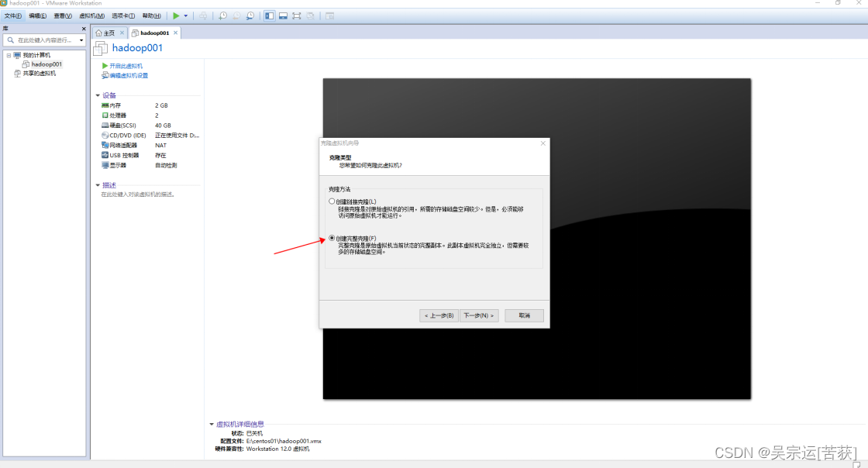Switch to the 主页 tab
868x468 pixels.
109,33
